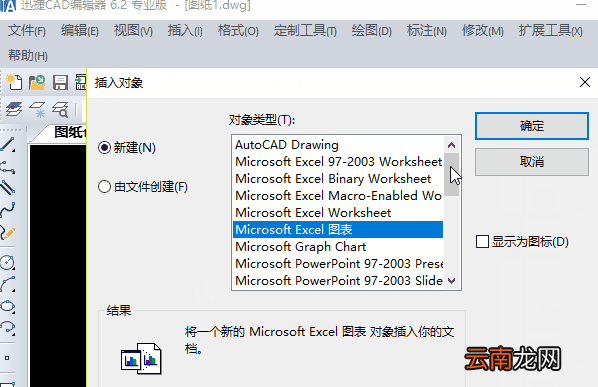The image size is (598, 387).
Task: Select Microsoft Excel 图表 entry
Action: [338, 230]
